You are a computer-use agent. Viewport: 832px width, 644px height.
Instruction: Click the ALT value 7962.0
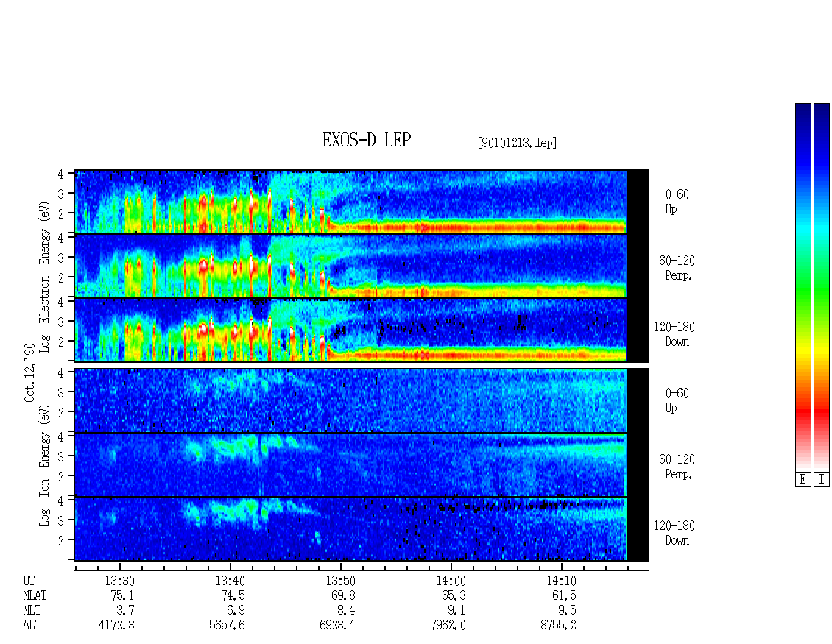448,626
